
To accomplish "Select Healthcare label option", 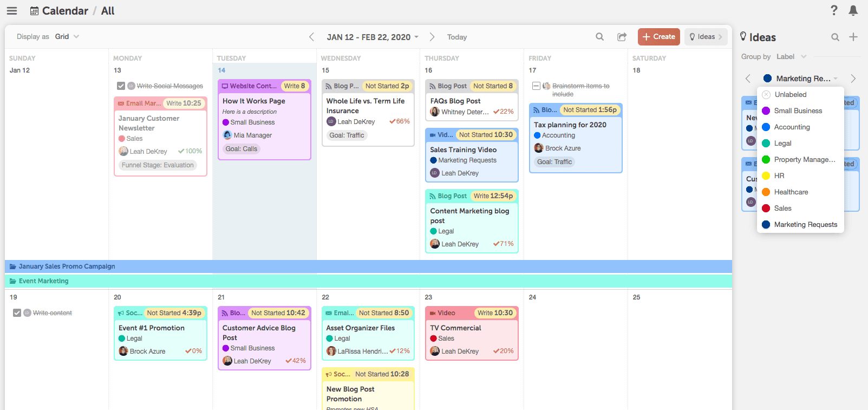I will (x=800, y=192).
